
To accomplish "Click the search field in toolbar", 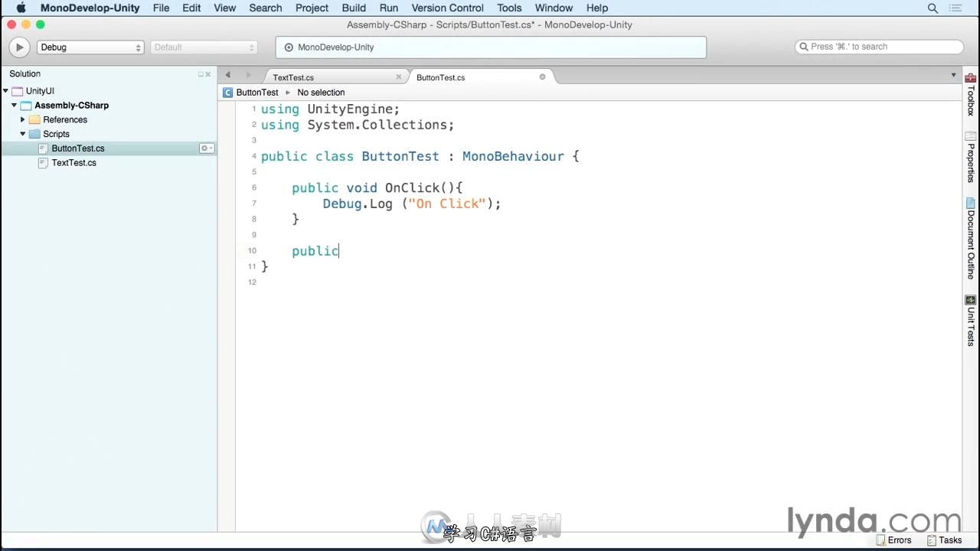I will coord(879,47).
